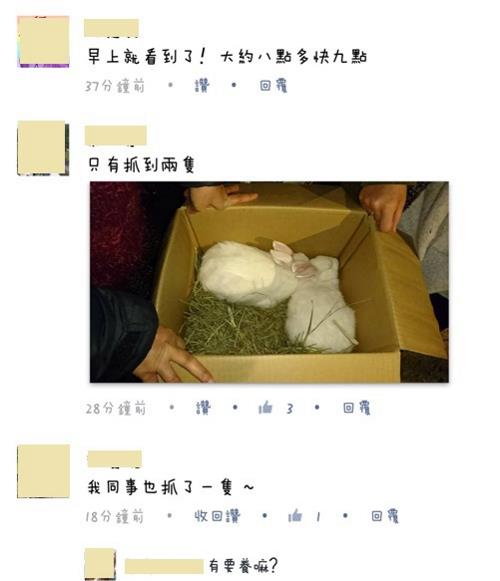Open the 18分鐘前 timestamp link
Image resolution: width=500 pixels, height=581 pixels.
[x=115, y=516]
